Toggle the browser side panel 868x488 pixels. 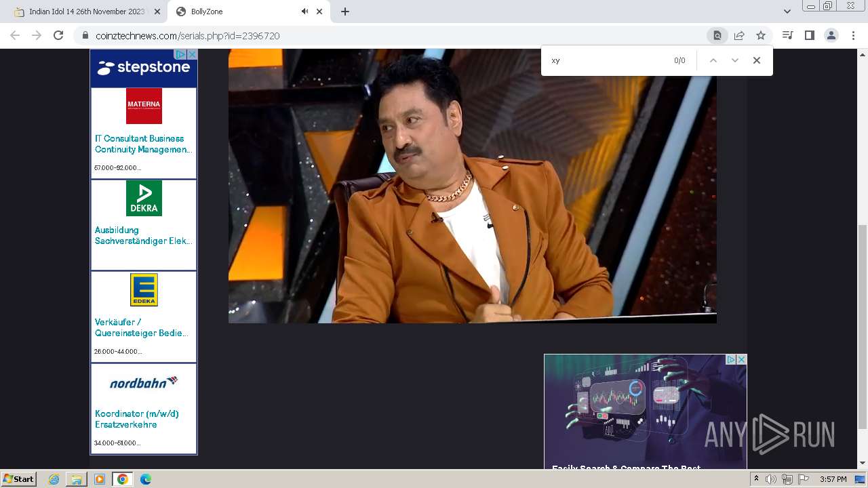809,35
